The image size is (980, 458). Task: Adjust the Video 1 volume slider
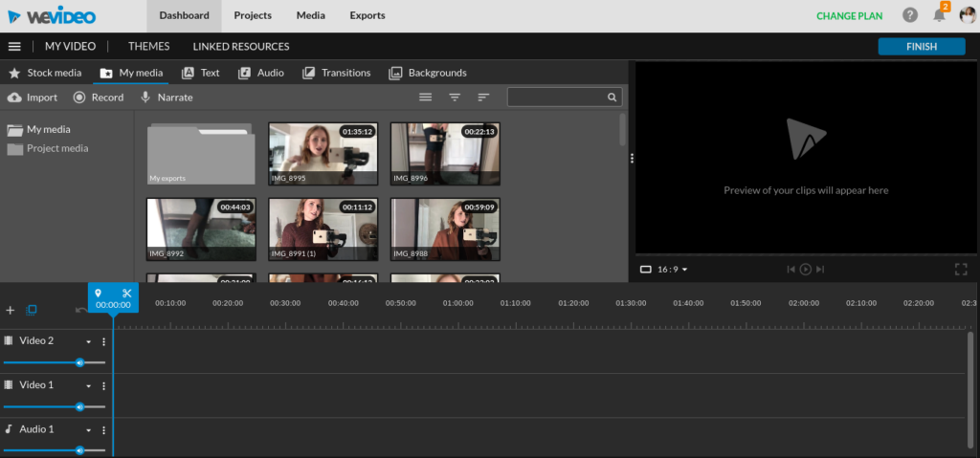pos(55,406)
